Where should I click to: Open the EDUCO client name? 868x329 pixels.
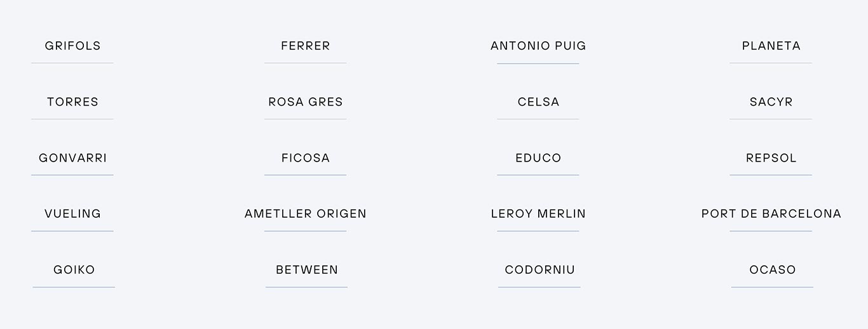[x=538, y=158]
